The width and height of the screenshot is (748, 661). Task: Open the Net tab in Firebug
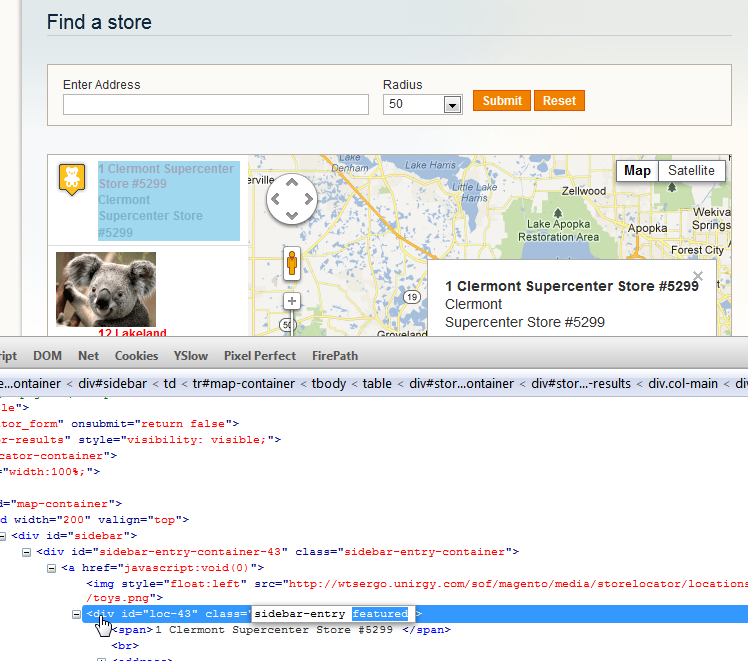tap(88, 356)
